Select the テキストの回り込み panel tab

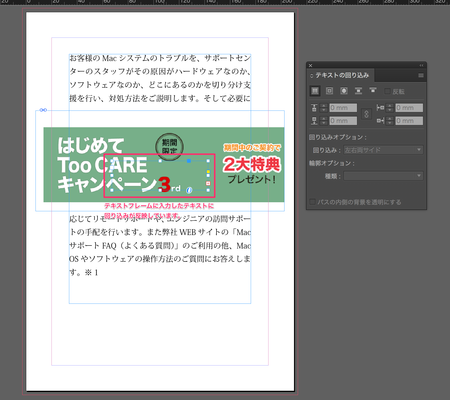342,75
